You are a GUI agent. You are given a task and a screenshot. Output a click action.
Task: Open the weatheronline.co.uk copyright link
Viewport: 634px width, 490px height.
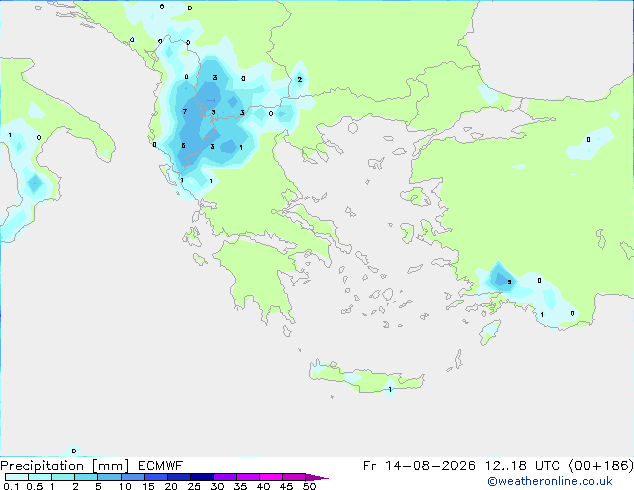pyautogui.click(x=550, y=481)
